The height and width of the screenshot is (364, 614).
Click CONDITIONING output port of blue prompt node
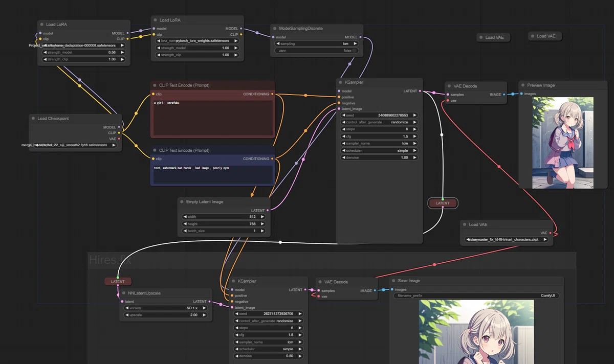272,158
